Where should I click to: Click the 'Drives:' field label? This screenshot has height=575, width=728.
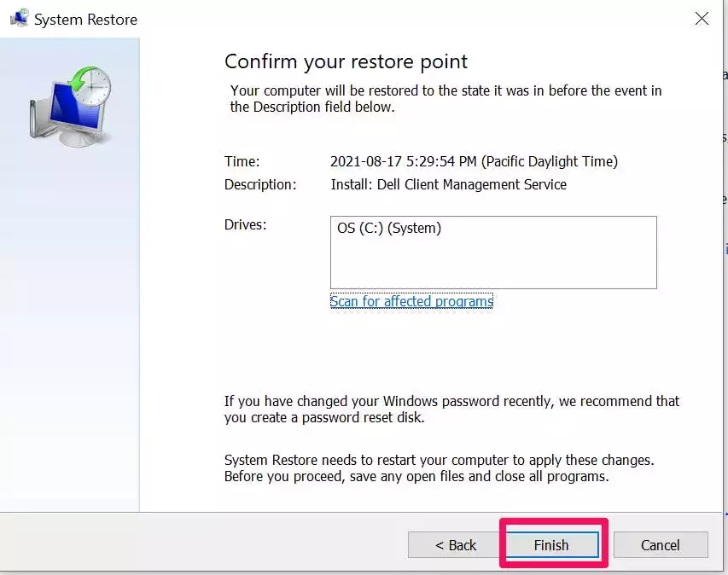(x=245, y=225)
